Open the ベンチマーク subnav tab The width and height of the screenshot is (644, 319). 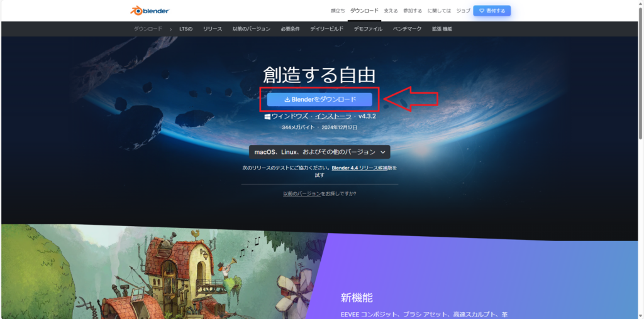coord(407,29)
